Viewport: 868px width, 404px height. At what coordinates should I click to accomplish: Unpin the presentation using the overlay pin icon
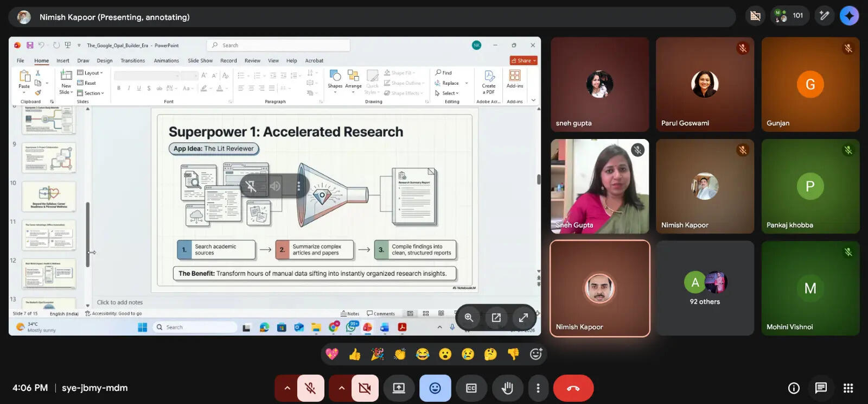251,186
